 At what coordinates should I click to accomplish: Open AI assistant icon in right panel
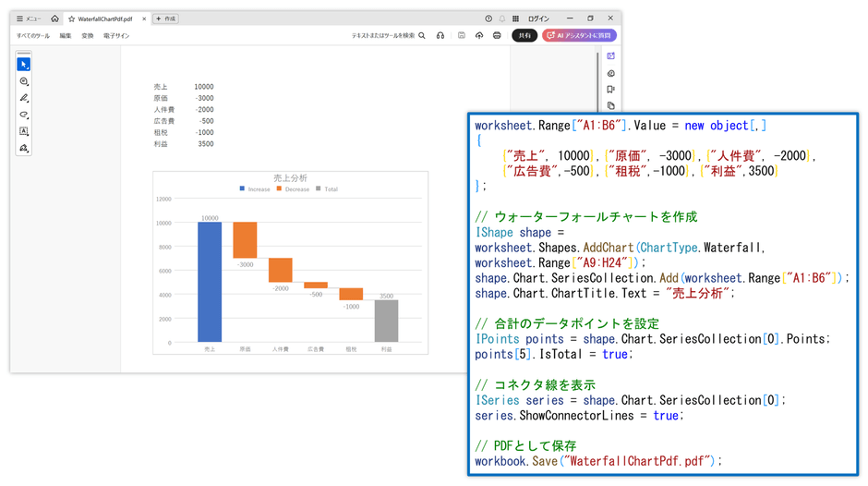click(x=611, y=56)
